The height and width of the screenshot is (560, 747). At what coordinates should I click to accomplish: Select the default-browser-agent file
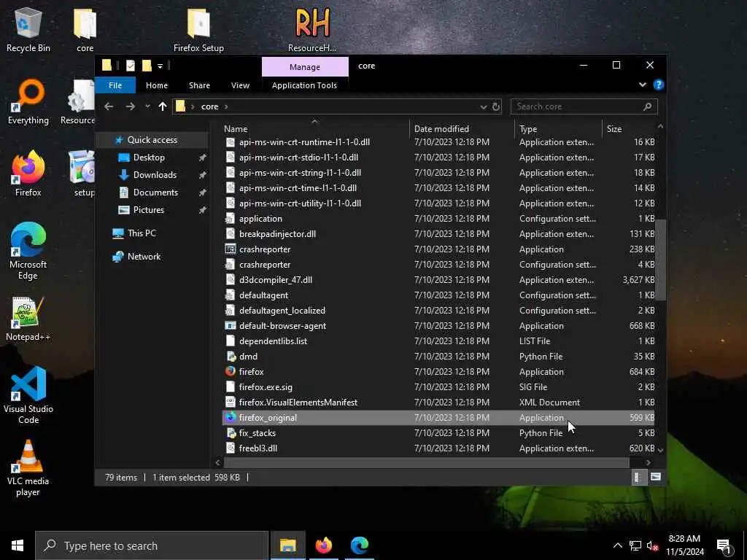click(x=438, y=326)
